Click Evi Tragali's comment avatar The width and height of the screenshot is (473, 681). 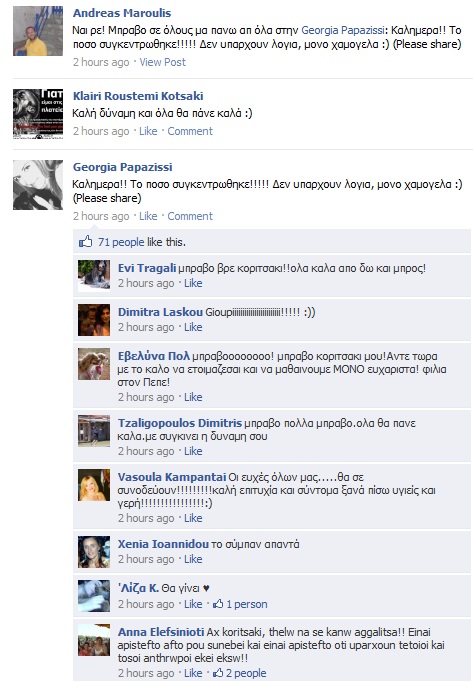tap(94, 275)
